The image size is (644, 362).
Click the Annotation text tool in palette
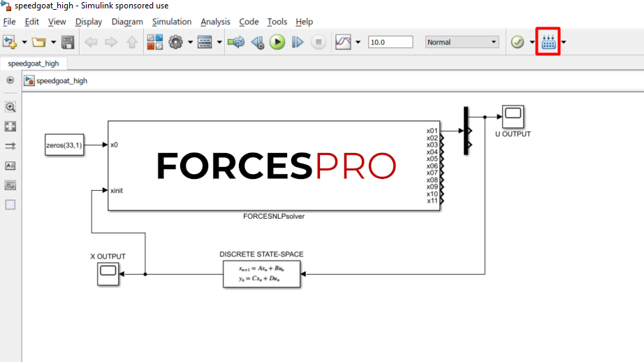10,166
